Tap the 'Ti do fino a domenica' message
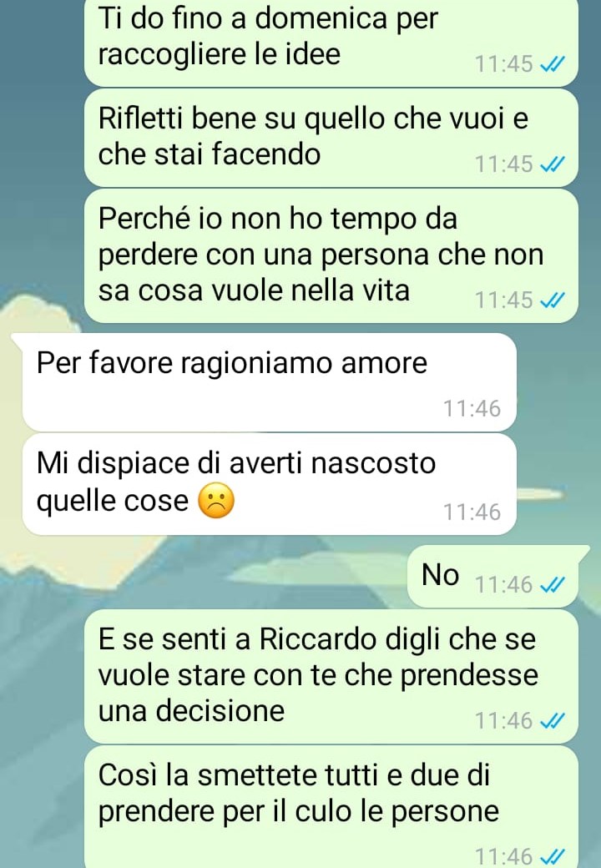Viewport: 601px width, 868px height. [x=331, y=43]
